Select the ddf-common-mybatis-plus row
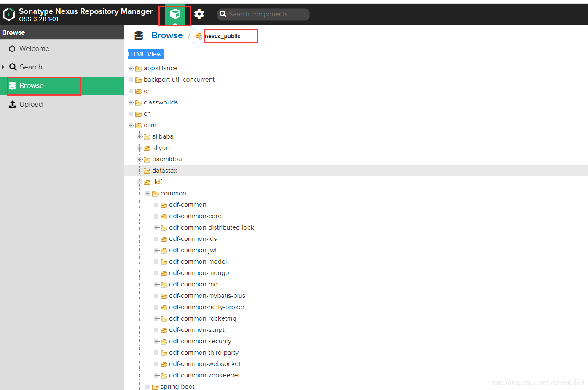This screenshot has height=390, width=588. point(356,296)
